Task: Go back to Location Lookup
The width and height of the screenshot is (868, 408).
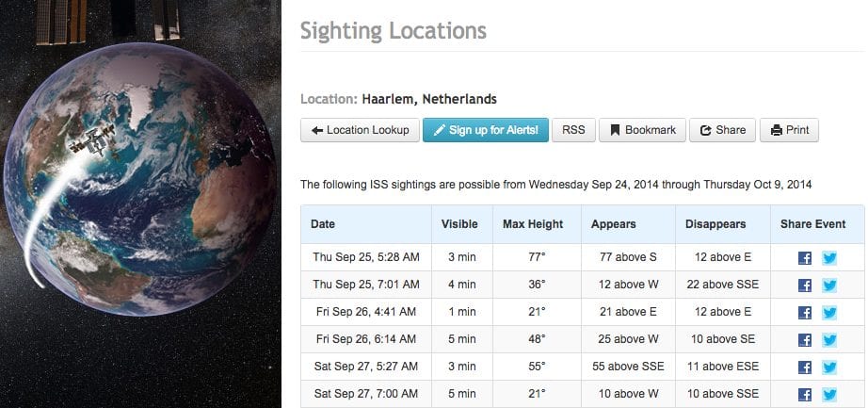Action: tap(360, 130)
